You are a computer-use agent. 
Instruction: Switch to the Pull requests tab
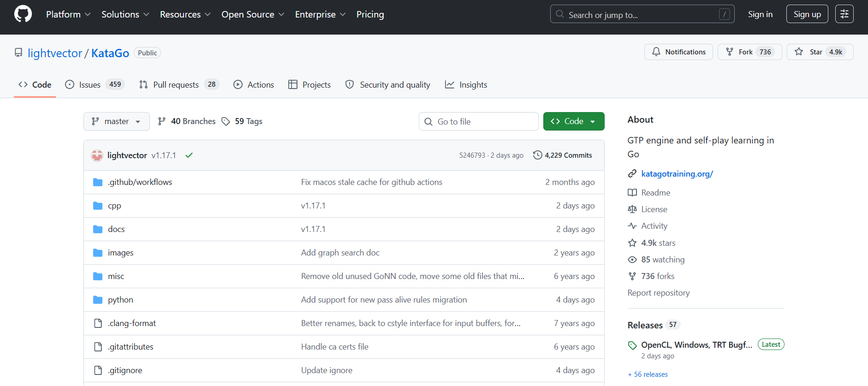(178, 84)
